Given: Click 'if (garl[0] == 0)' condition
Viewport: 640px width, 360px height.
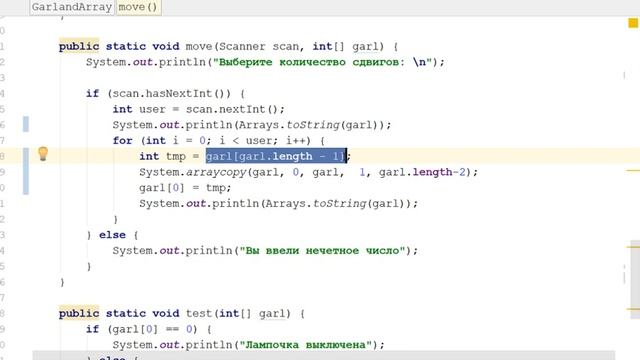Looking at the screenshot, I should coord(142,329).
